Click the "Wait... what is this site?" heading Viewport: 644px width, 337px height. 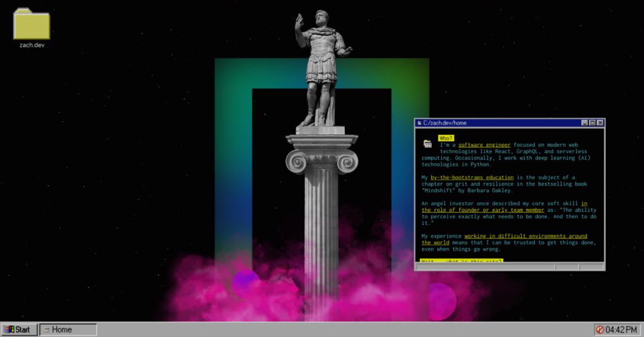coord(462,261)
